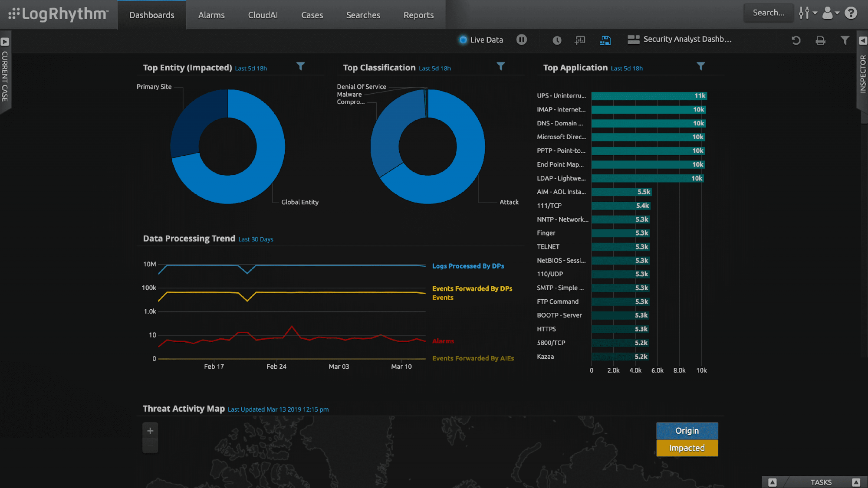Screen dimensions: 868x488
Task: Filter the Top Classification widget
Action: point(500,66)
